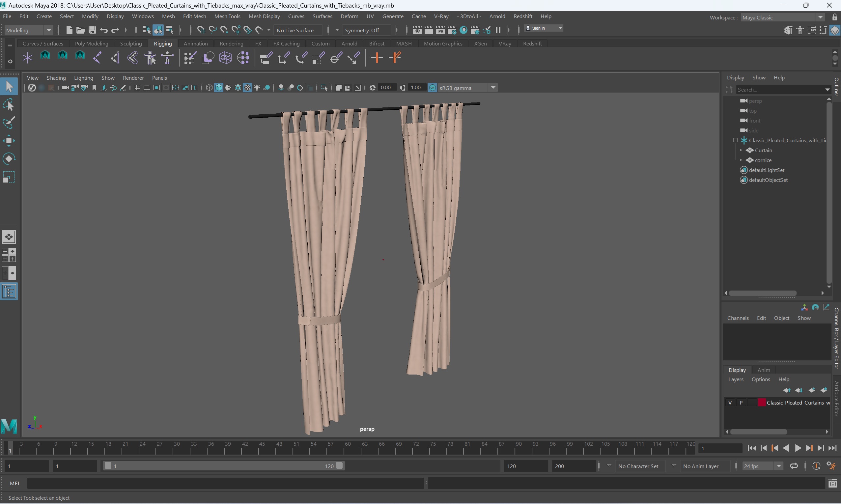Click the Play forwards button
Screen dimensions: 841x504
(798, 448)
